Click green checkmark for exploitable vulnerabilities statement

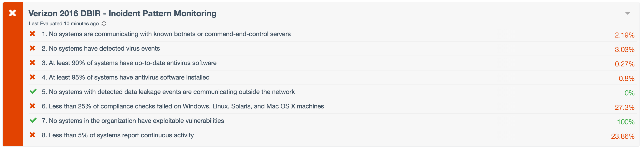33,121
